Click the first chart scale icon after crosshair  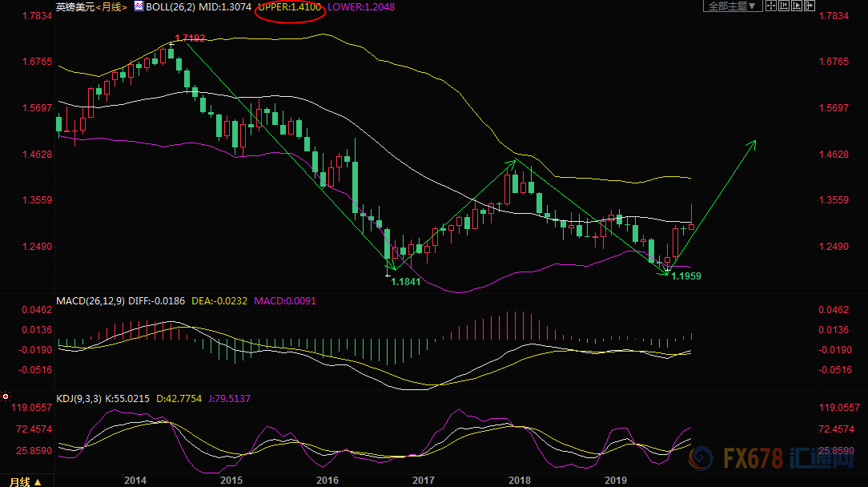coord(786,6)
